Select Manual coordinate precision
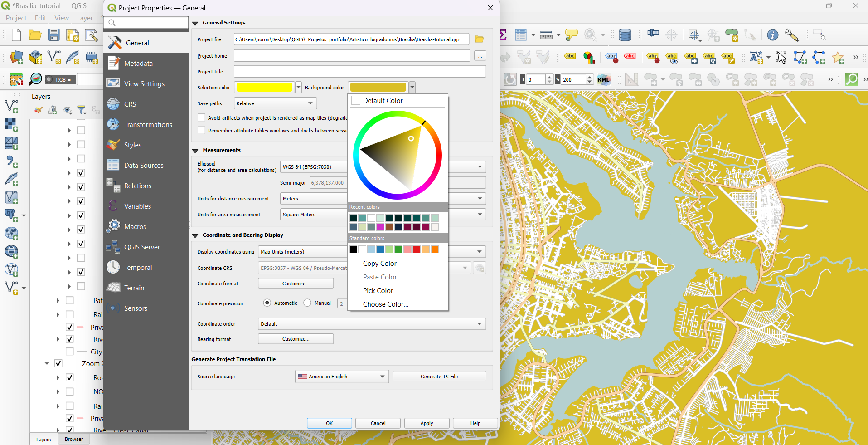Viewport: 868px width, 445px height. pyautogui.click(x=307, y=303)
